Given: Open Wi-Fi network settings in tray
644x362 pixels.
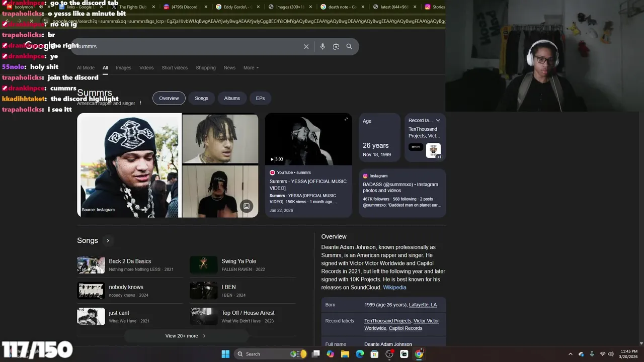Looking at the screenshot, I should (x=602, y=354).
